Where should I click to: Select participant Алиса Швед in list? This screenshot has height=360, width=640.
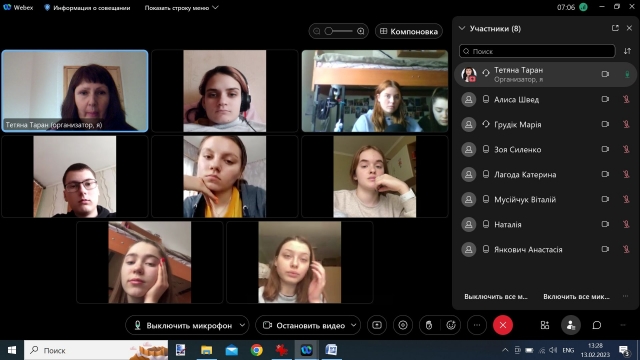pos(545,99)
